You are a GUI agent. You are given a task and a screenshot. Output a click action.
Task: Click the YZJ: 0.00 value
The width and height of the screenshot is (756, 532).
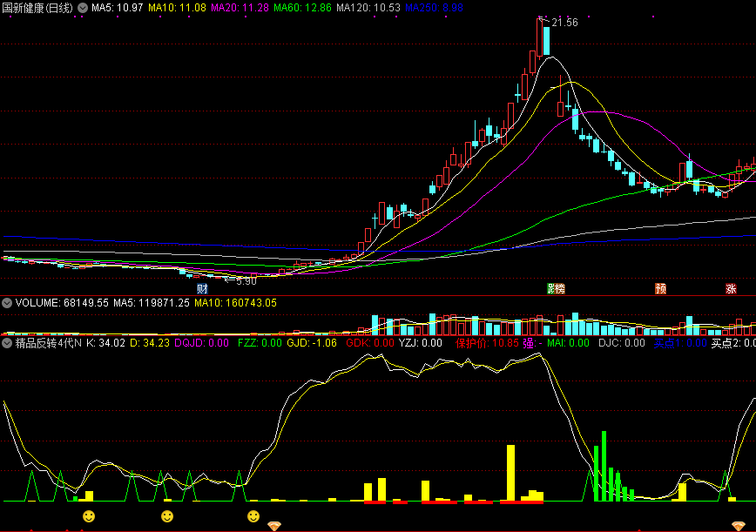click(x=420, y=343)
